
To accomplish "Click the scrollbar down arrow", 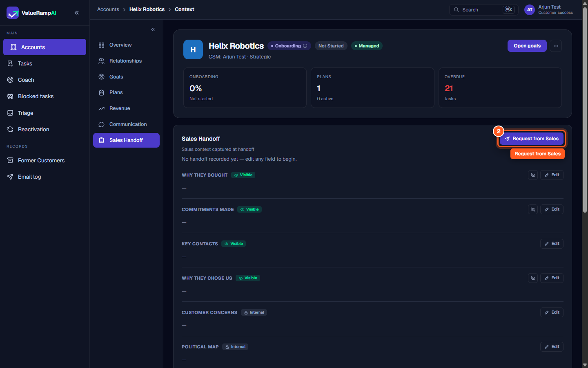I will click(585, 365).
